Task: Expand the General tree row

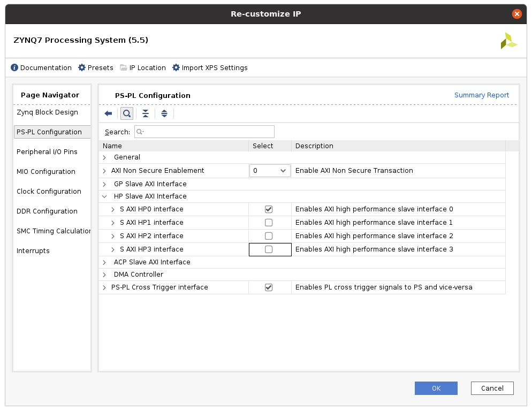Action: (104, 157)
